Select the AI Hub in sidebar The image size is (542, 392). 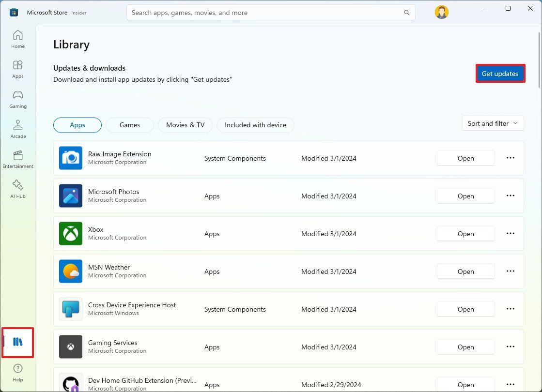[17, 189]
